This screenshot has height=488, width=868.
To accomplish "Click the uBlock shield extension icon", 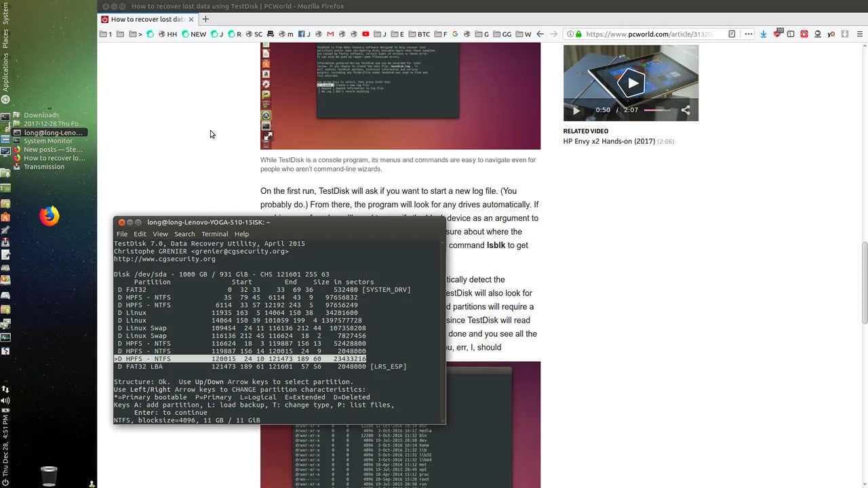I will point(777,34).
